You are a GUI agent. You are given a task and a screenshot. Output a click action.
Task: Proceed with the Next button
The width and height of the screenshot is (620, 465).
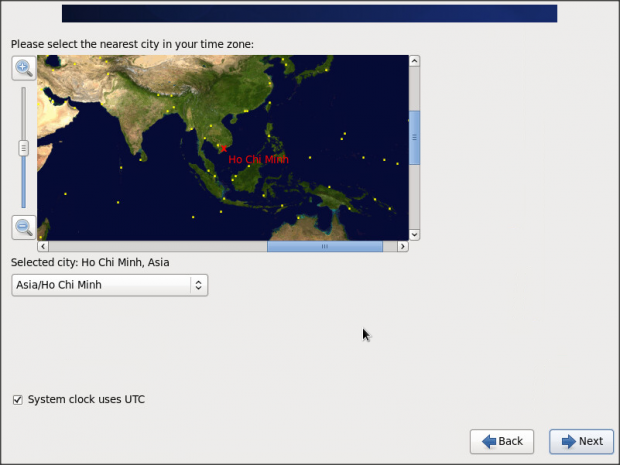pos(581,441)
